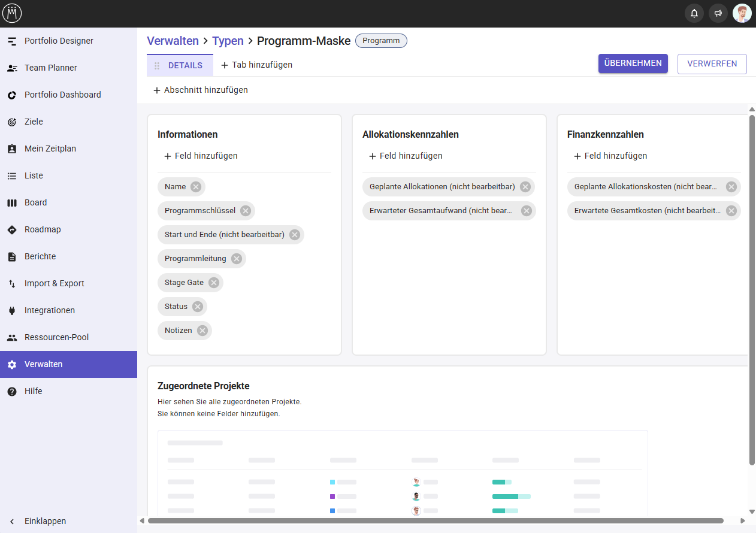The height and width of the screenshot is (533, 756).
Task: Add field to Informationen section
Action: [x=201, y=156]
